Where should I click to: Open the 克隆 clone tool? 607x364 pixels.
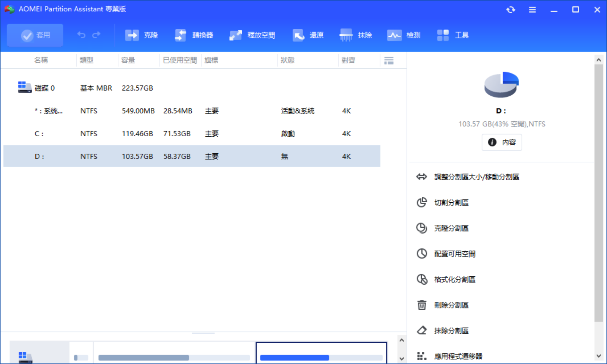141,35
